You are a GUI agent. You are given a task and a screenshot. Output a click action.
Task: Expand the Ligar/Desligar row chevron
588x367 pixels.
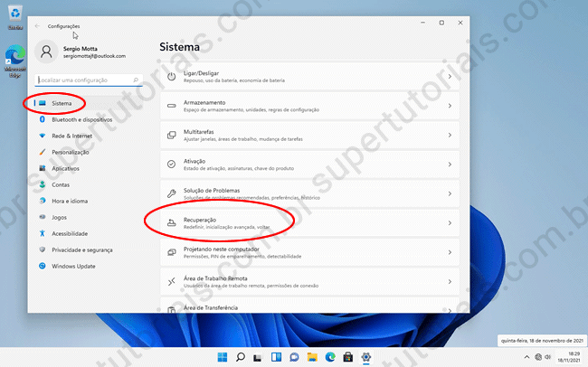click(x=450, y=77)
